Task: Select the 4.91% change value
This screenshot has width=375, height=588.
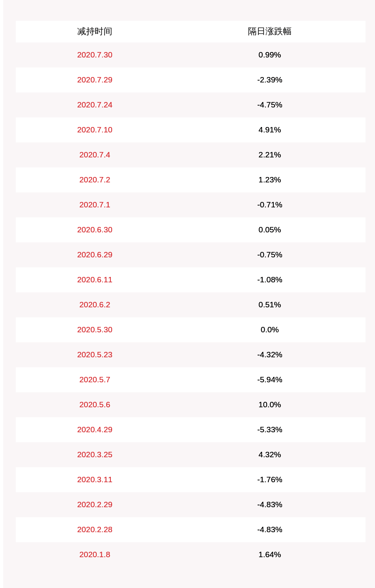Action: (270, 130)
